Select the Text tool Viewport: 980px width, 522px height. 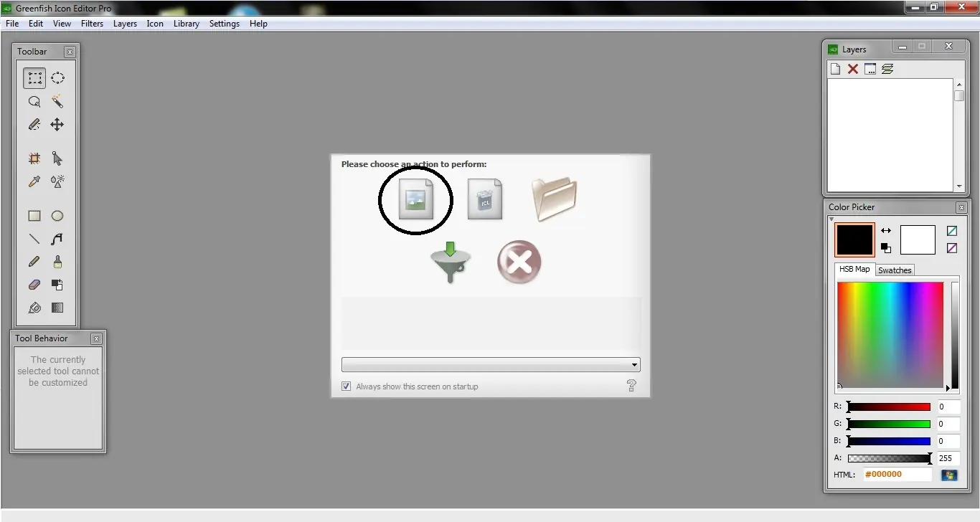coord(57,239)
